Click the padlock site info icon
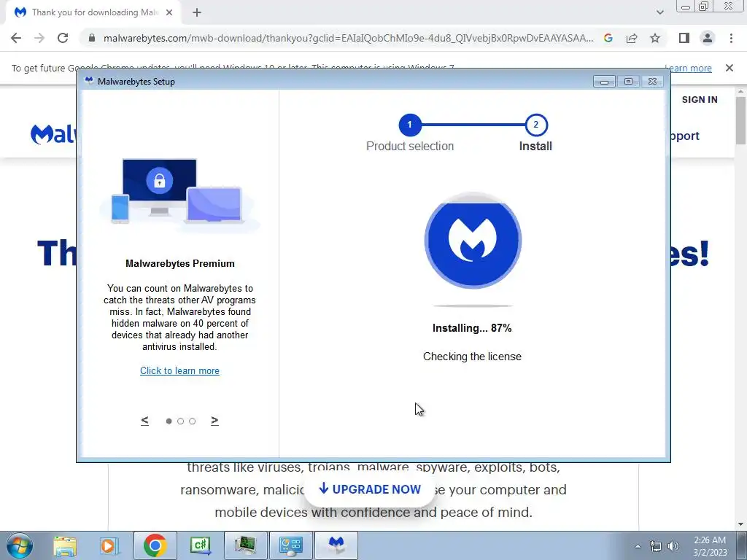Screen dimensions: 747x560 tap(92, 38)
